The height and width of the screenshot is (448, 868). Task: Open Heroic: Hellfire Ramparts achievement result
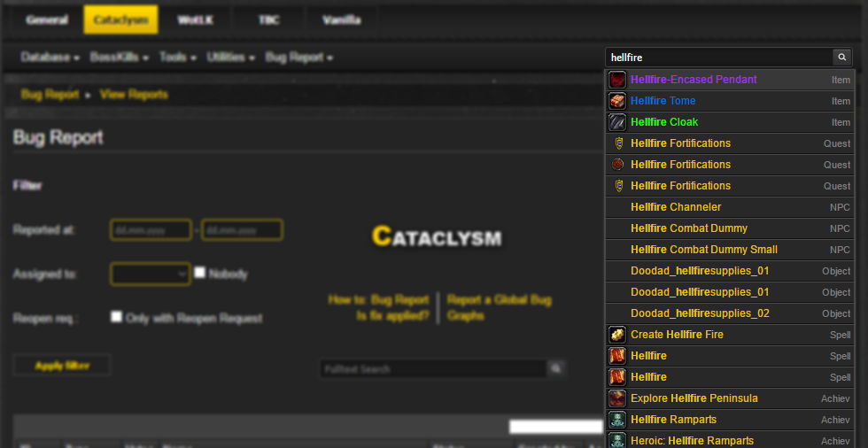[730, 441]
